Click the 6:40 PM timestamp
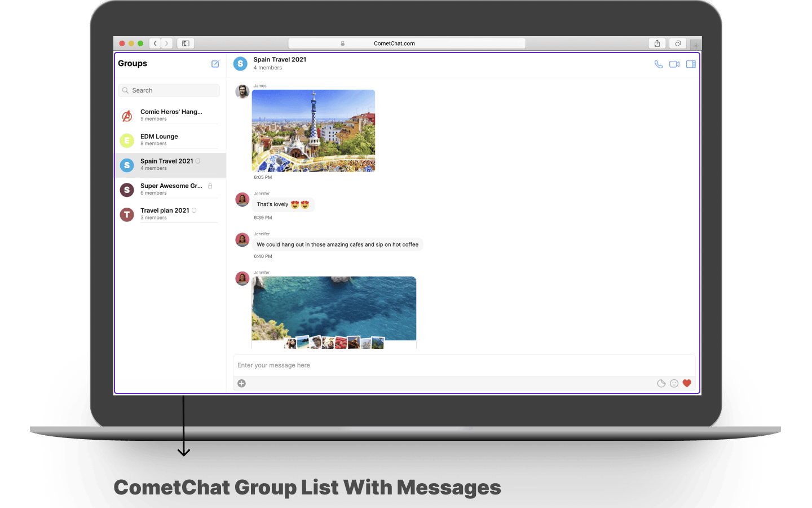This screenshot has width=812, height=508. click(263, 256)
